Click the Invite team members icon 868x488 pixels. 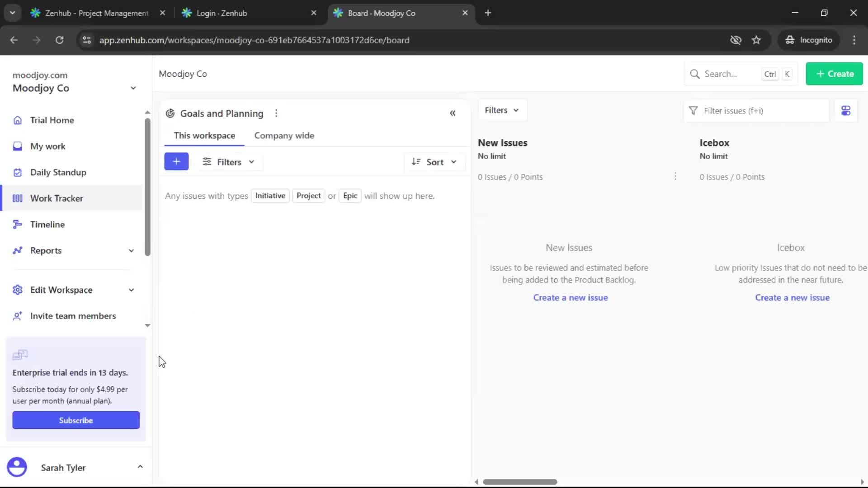[x=17, y=316]
